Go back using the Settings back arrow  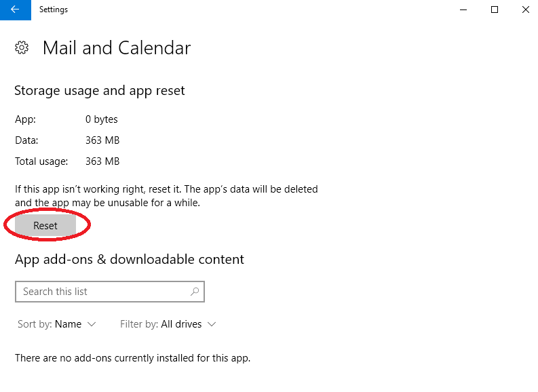coord(15,9)
